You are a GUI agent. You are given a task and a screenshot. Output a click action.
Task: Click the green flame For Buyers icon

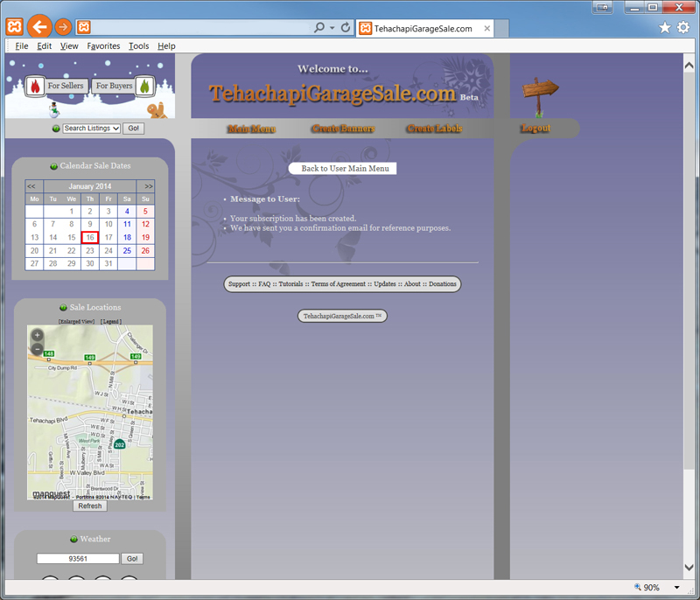coord(144,86)
